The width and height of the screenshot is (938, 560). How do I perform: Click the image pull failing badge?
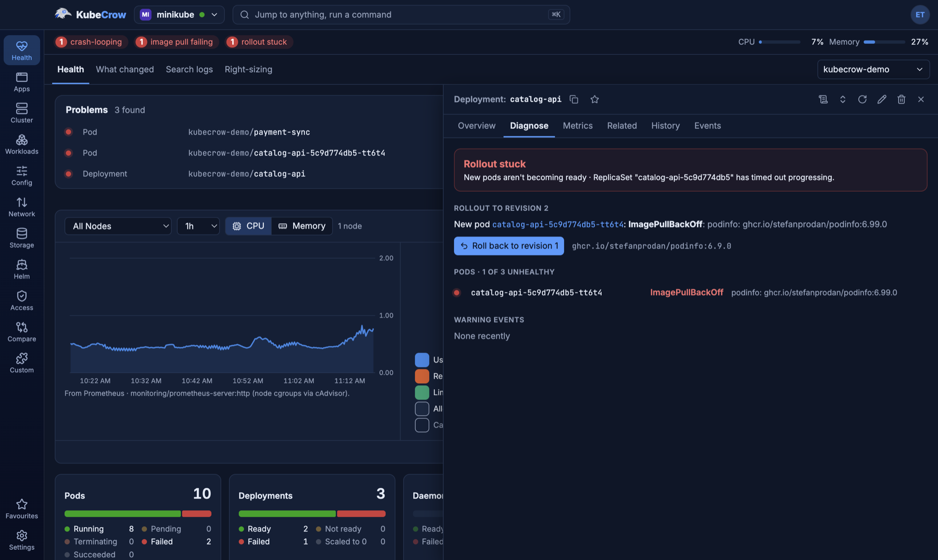[x=176, y=42]
